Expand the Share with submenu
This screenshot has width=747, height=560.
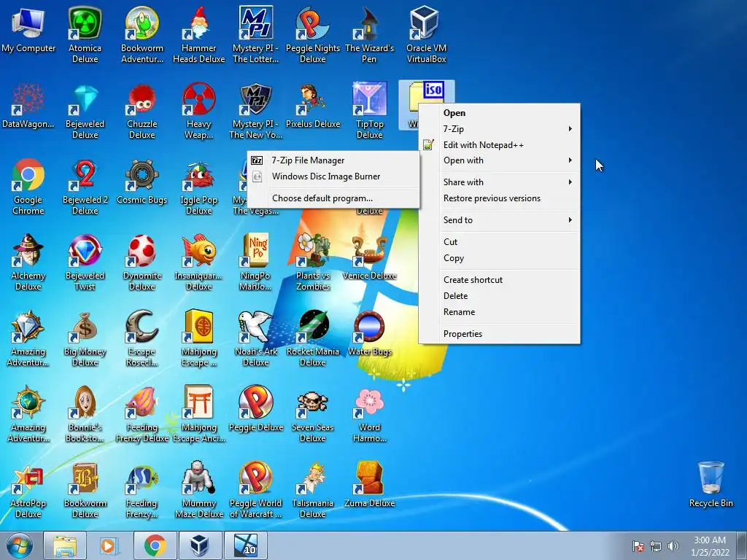[x=499, y=182]
